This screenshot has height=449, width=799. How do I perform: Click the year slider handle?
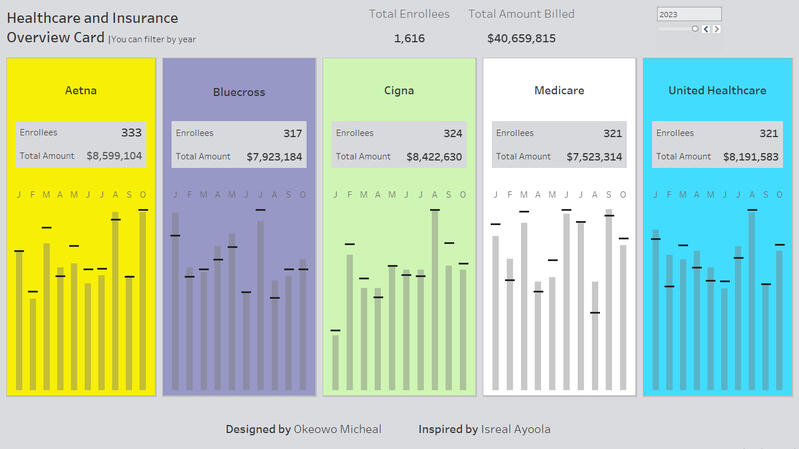tap(695, 29)
